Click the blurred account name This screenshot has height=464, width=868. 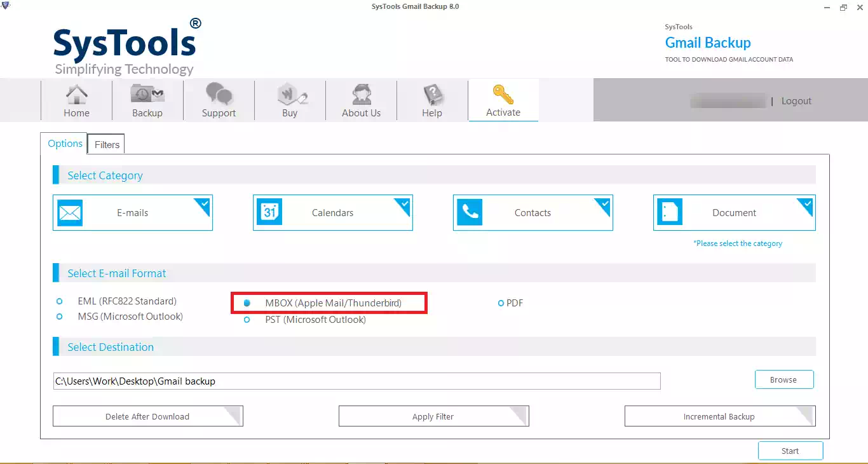[x=728, y=101]
